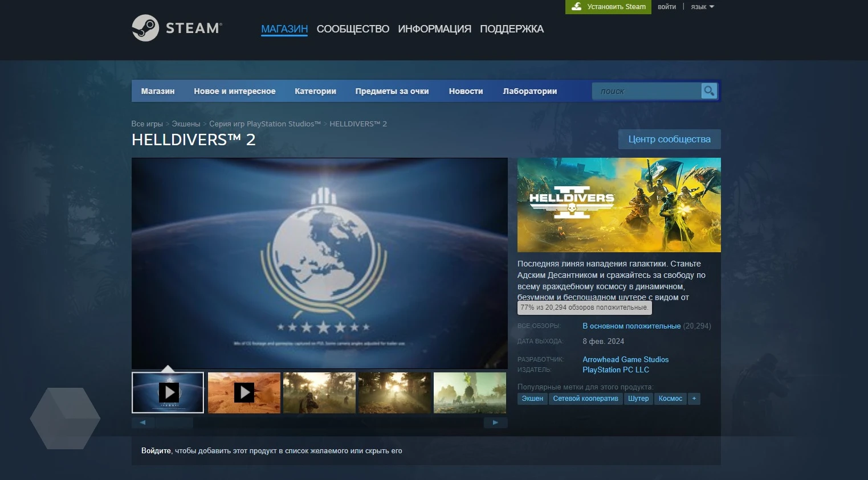This screenshot has height=480, width=868.
Task: Open the Новое и интересное menu
Action: click(234, 91)
